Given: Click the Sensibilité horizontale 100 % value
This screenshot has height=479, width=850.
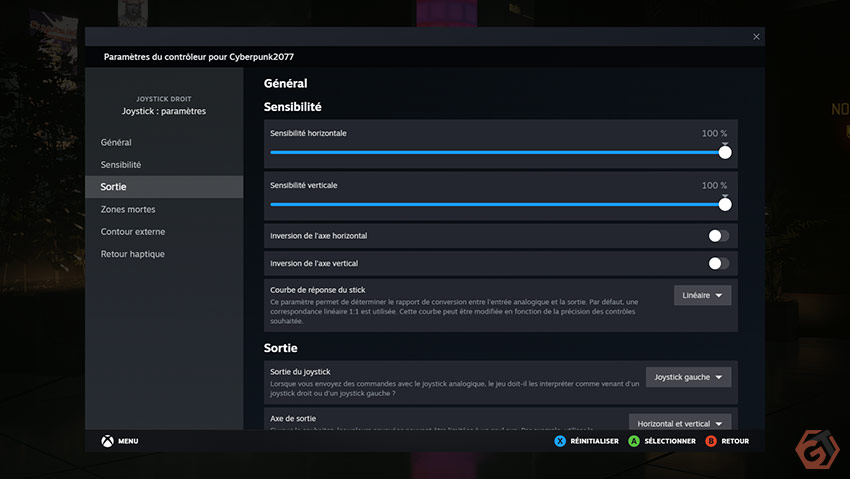Looking at the screenshot, I should 714,133.
